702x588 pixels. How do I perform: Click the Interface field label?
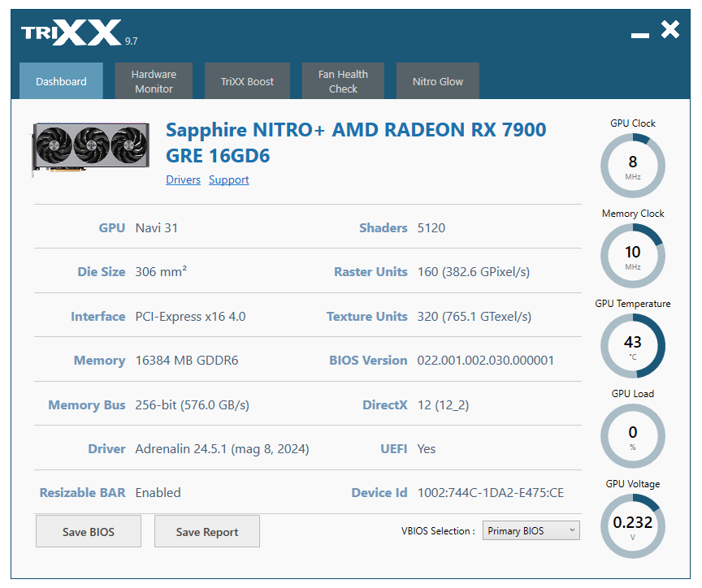pos(98,317)
